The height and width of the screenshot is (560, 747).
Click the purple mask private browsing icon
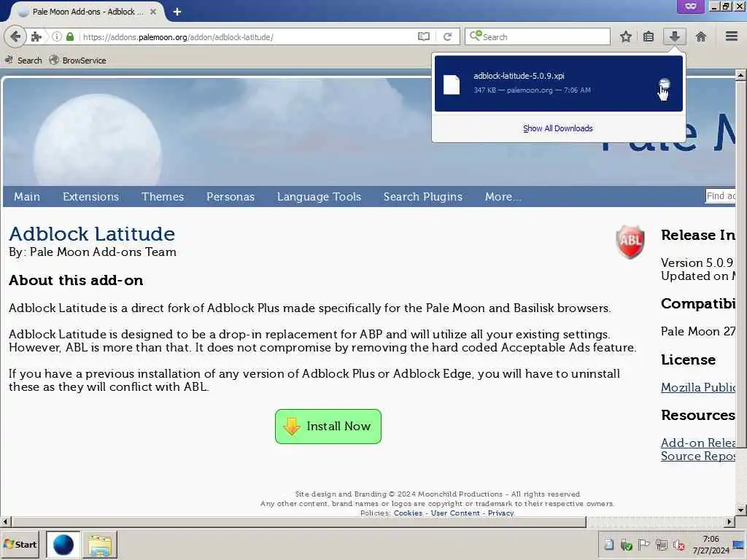click(x=690, y=7)
